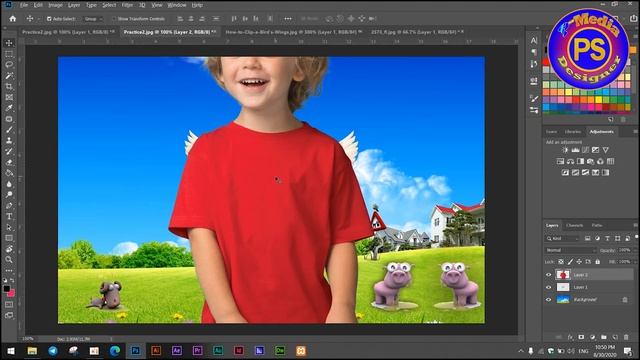Image resolution: width=640 pixels, height=360 pixels.
Task: Open the Group dropdown in options bar
Action: (x=93, y=19)
